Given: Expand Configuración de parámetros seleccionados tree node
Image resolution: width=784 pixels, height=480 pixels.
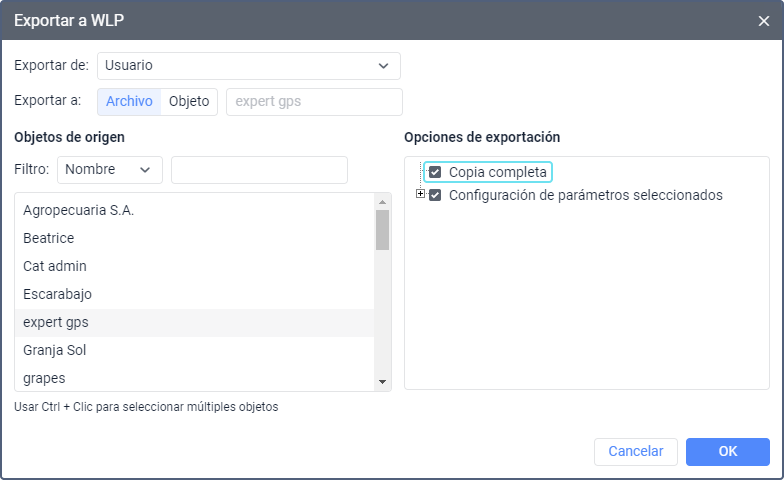Looking at the screenshot, I should [x=420, y=194].
